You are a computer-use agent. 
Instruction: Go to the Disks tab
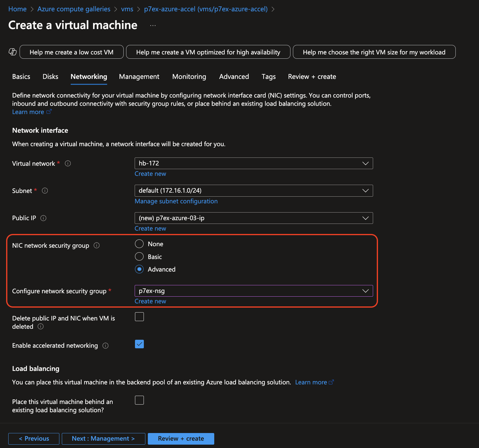pos(51,76)
